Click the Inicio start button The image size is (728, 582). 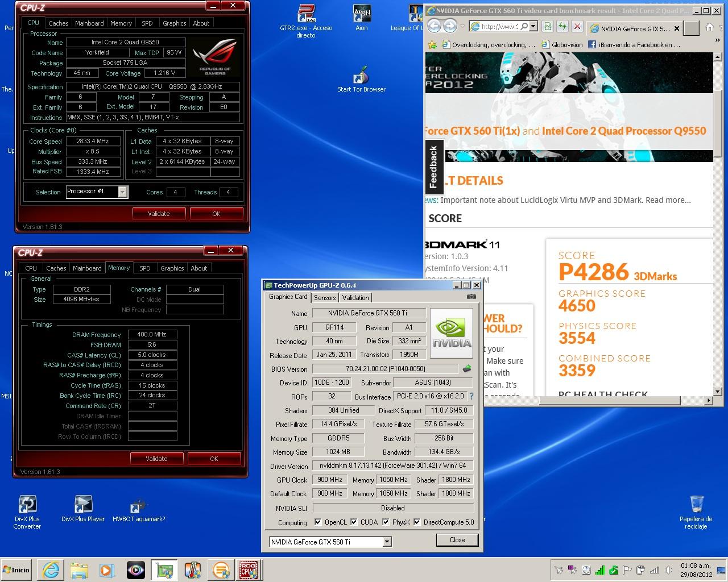click(16, 569)
